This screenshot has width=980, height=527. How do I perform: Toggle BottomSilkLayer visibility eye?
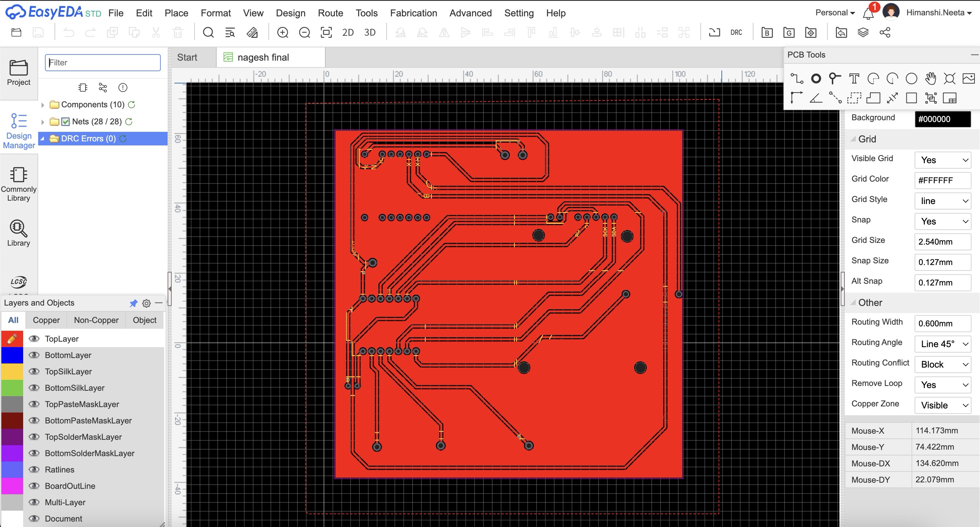click(34, 388)
